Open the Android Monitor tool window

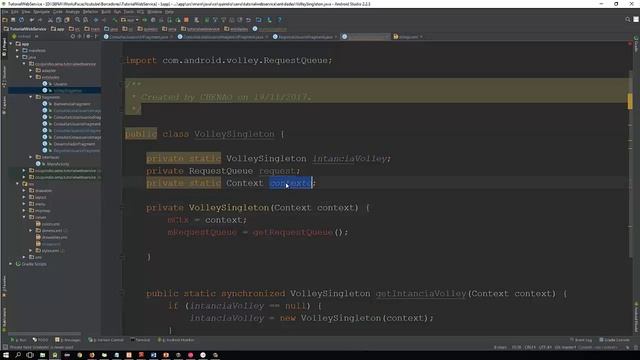pyautogui.click(x=176, y=340)
